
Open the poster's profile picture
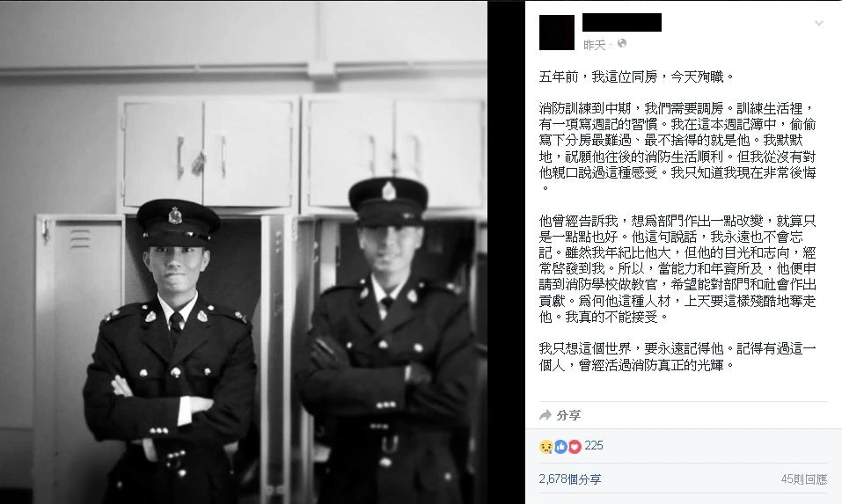(x=557, y=33)
